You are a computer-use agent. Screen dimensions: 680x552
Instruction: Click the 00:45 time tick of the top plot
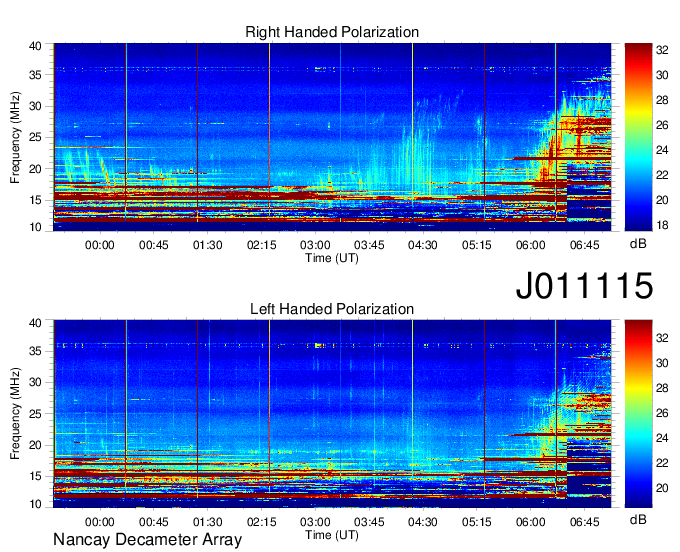click(154, 245)
